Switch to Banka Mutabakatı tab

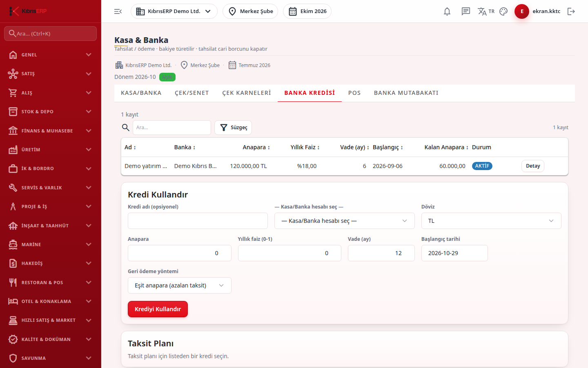click(406, 93)
